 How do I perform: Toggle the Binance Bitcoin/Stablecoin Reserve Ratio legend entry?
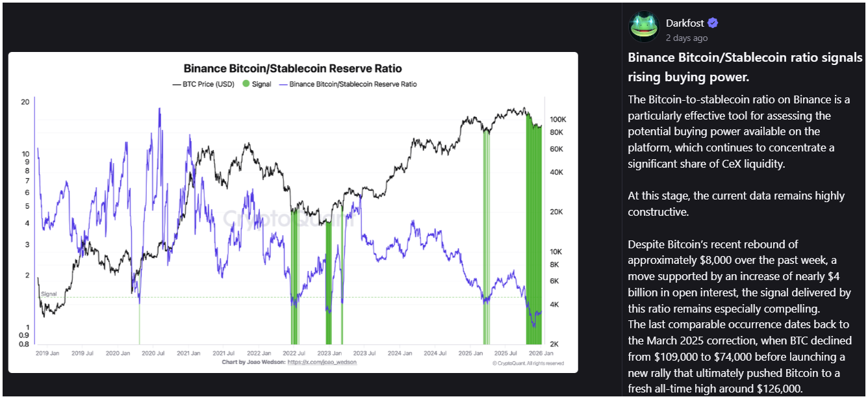[348, 84]
